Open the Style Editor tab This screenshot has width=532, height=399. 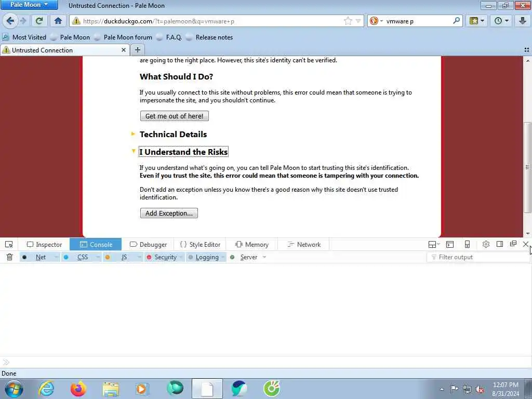[x=200, y=244]
